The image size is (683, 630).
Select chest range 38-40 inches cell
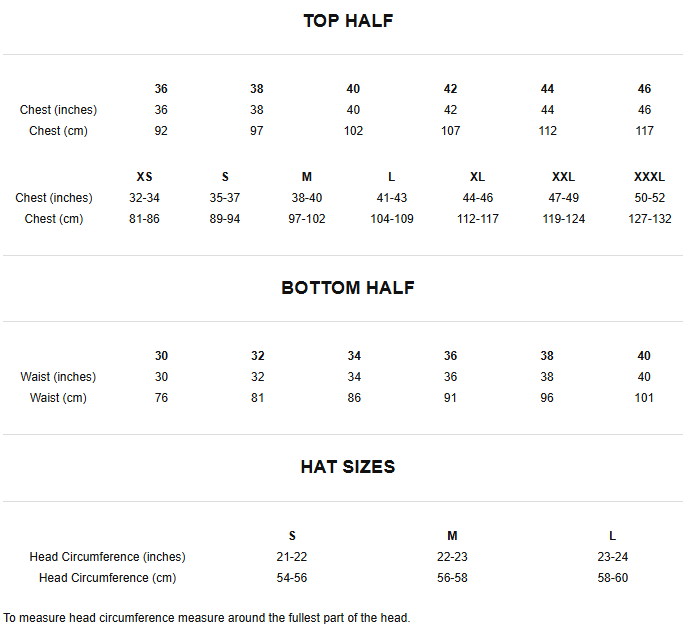click(x=307, y=198)
